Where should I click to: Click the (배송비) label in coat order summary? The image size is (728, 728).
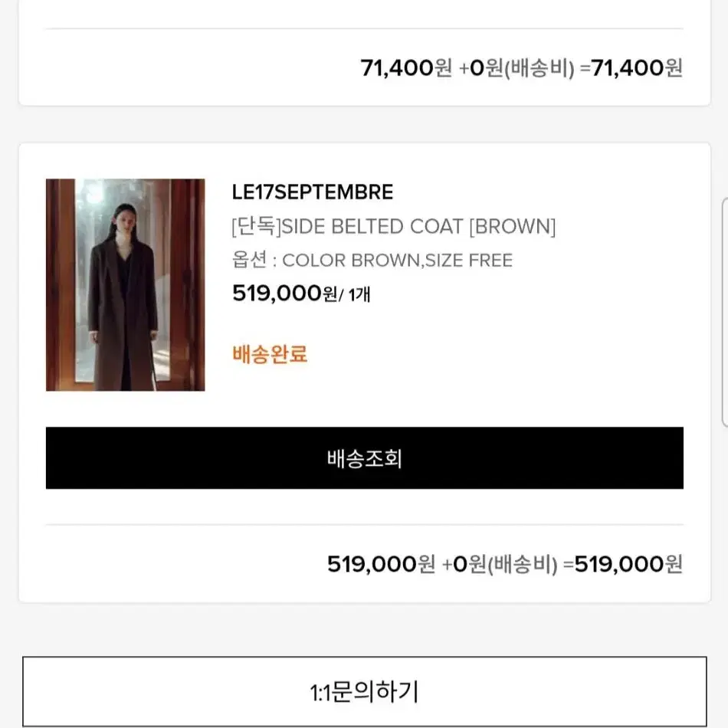pyautogui.click(x=523, y=565)
